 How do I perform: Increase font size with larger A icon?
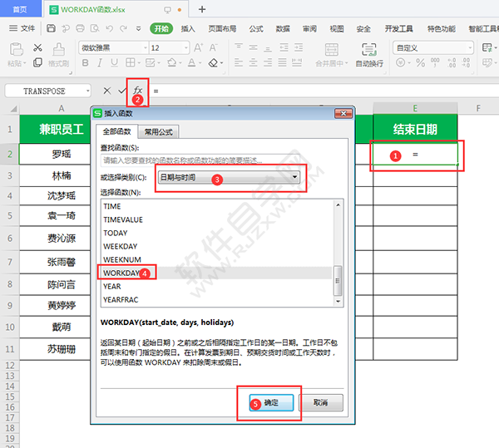pos(198,47)
